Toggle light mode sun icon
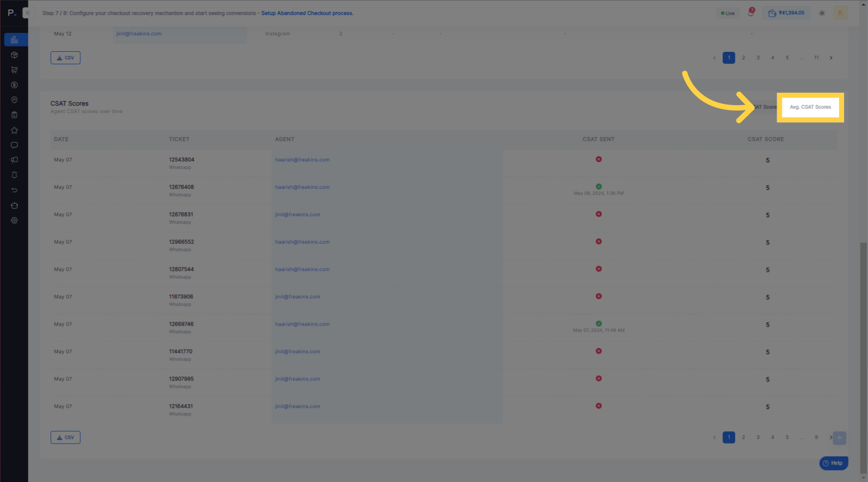Viewport: 868px width, 482px height. (x=822, y=13)
